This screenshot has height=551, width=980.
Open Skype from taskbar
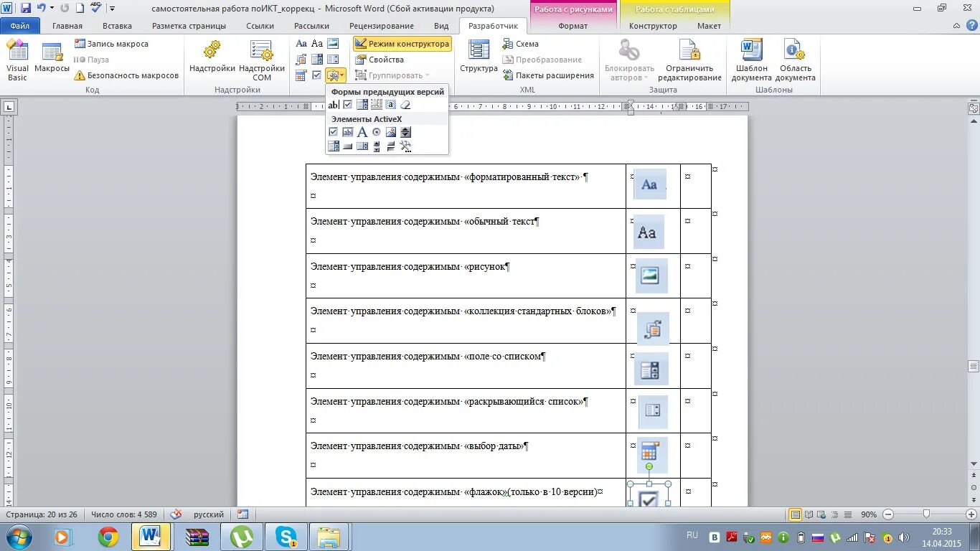[286, 537]
